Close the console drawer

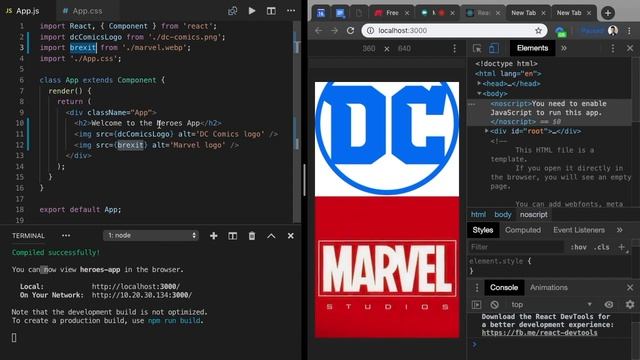point(630,288)
